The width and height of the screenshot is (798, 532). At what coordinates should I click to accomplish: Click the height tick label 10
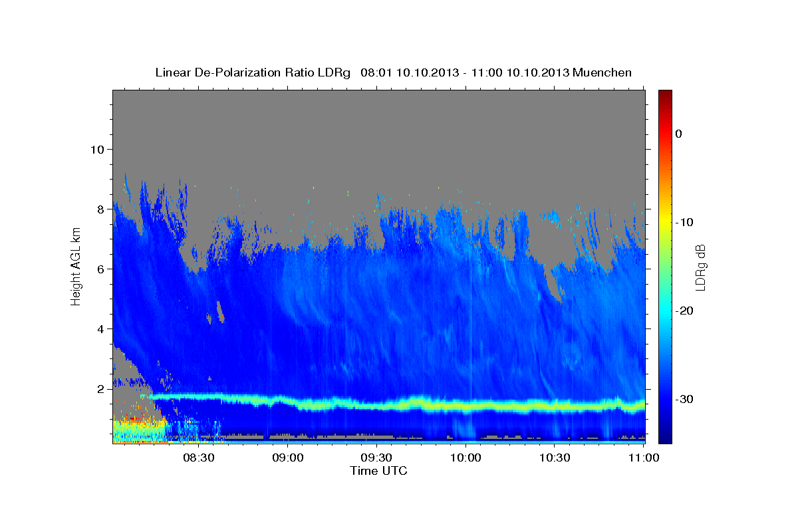(96, 149)
